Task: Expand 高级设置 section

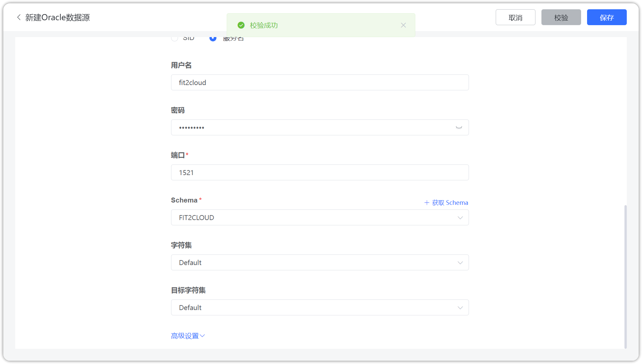Action: click(x=188, y=336)
